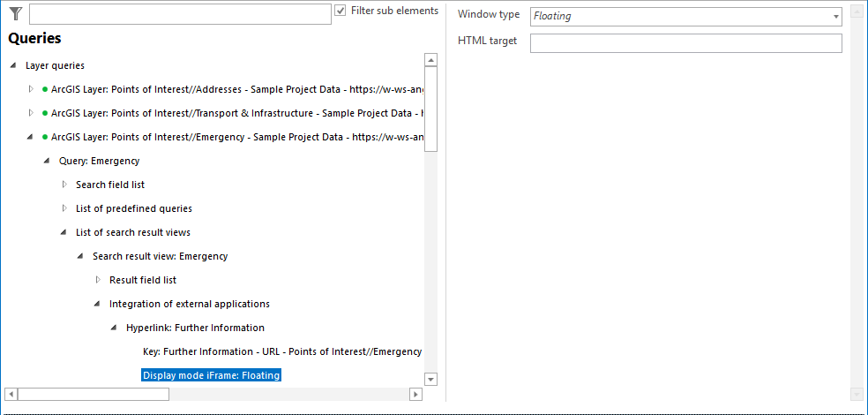Viewport: 868px width, 415px height.
Task: Select the Addresses ArcGIS layer row
Action: [x=237, y=88]
